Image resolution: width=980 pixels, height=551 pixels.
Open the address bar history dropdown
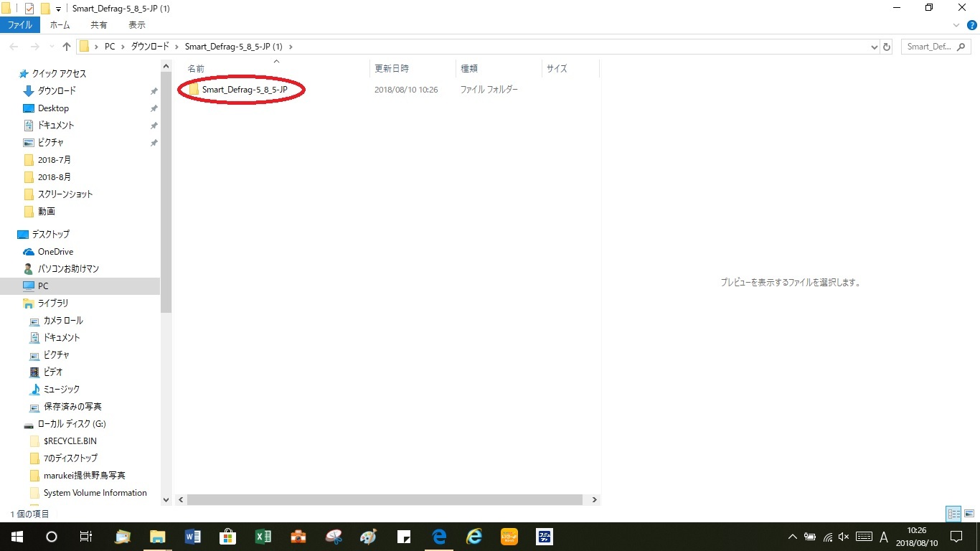pyautogui.click(x=874, y=47)
